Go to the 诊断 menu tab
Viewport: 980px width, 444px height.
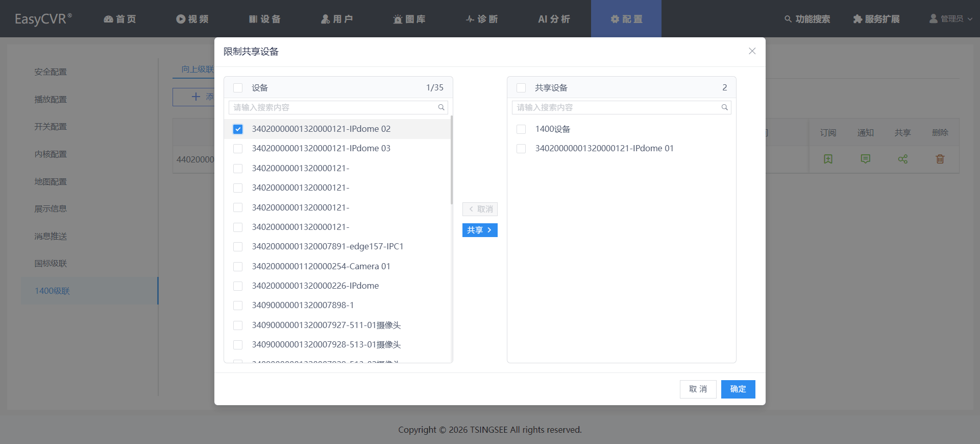point(482,19)
